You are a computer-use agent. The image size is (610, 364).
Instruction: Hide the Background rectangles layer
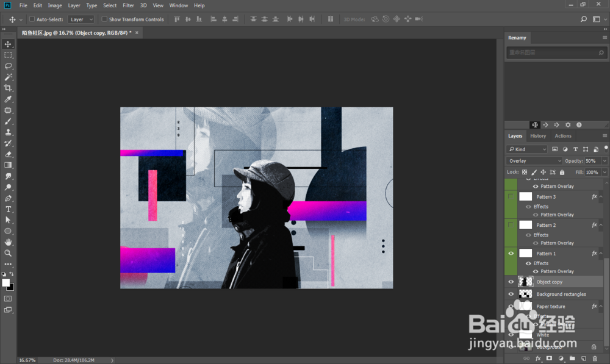coord(511,294)
